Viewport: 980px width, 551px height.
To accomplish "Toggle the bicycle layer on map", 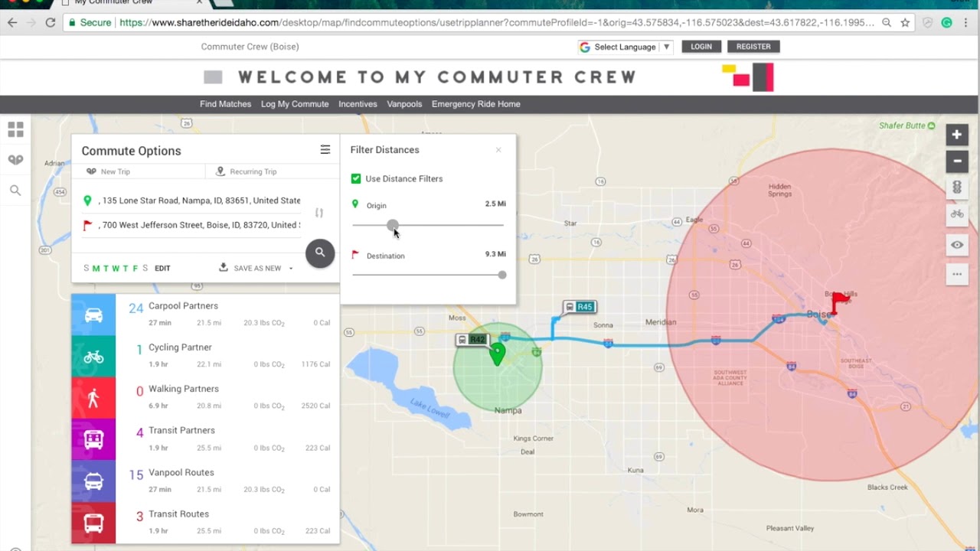I will pyautogui.click(x=957, y=214).
